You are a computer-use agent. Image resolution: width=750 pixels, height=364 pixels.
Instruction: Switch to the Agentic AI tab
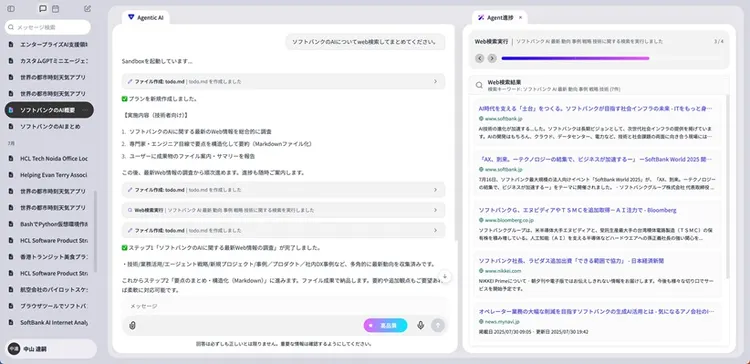[x=146, y=18]
